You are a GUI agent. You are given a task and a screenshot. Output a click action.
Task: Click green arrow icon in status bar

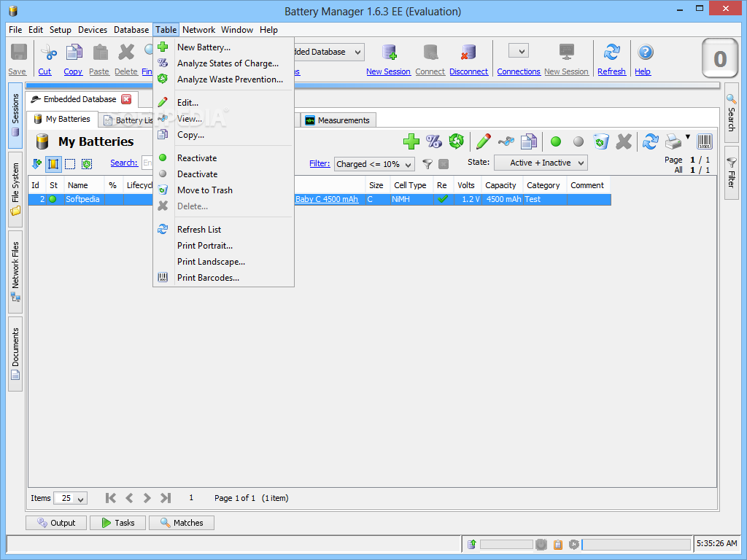[x=472, y=544]
